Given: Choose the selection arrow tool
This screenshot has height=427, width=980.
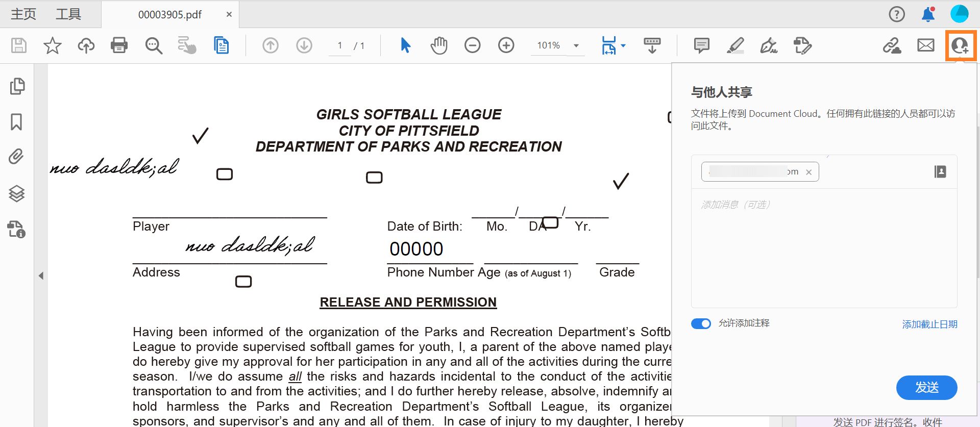Looking at the screenshot, I should (405, 45).
